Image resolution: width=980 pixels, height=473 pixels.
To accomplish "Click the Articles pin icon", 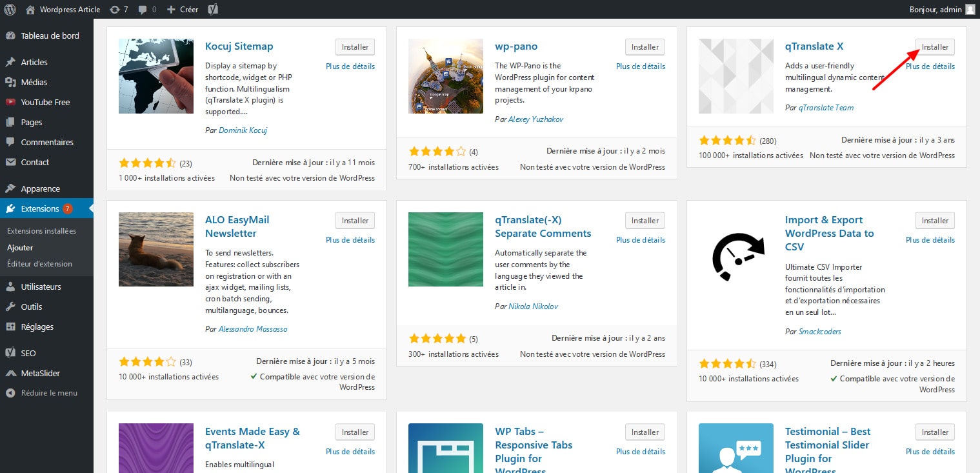I will pyautogui.click(x=10, y=62).
